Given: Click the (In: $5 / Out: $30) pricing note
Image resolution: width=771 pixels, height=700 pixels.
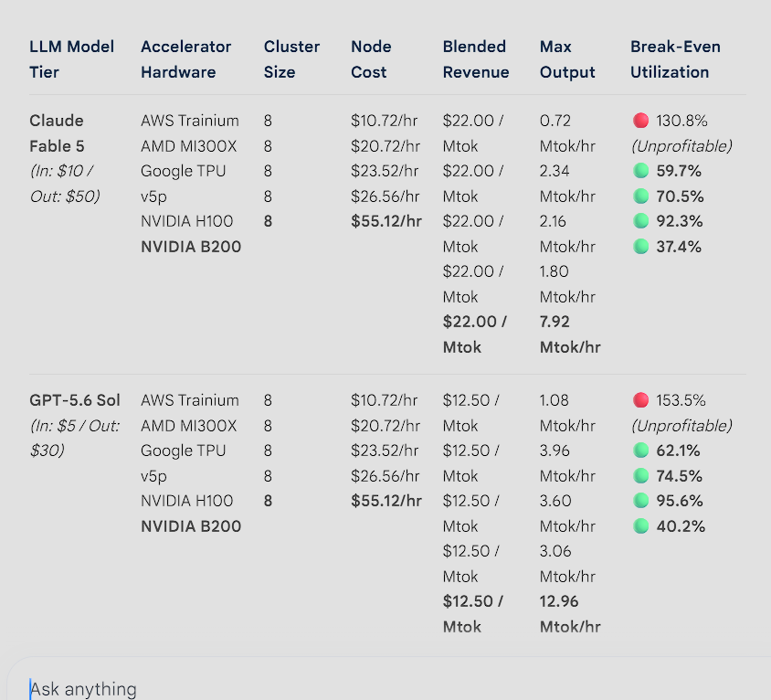Looking at the screenshot, I should tap(75, 438).
